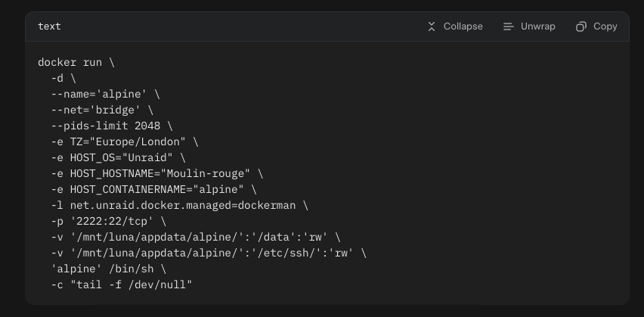Click the 'docker run \' line
The width and height of the screenshot is (644, 317).
click(x=76, y=63)
